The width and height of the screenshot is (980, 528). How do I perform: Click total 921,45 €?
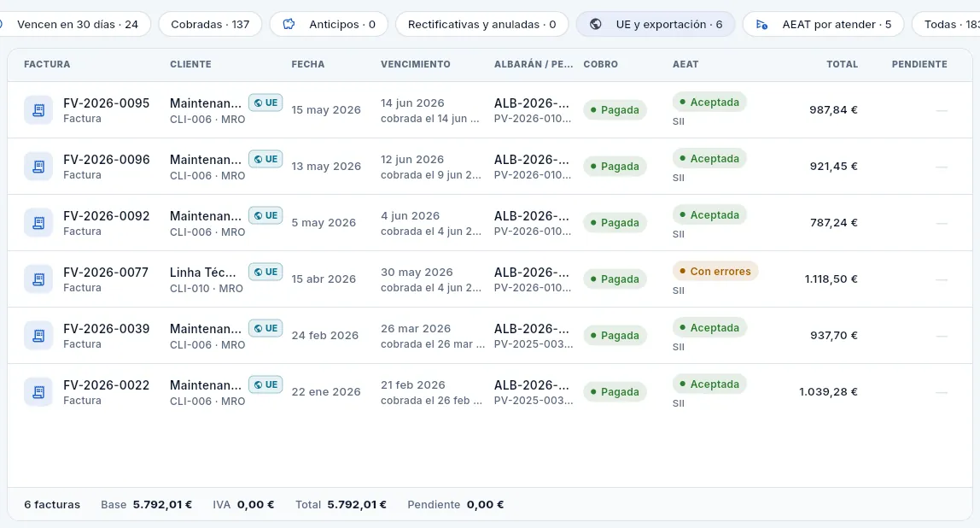[x=833, y=167]
